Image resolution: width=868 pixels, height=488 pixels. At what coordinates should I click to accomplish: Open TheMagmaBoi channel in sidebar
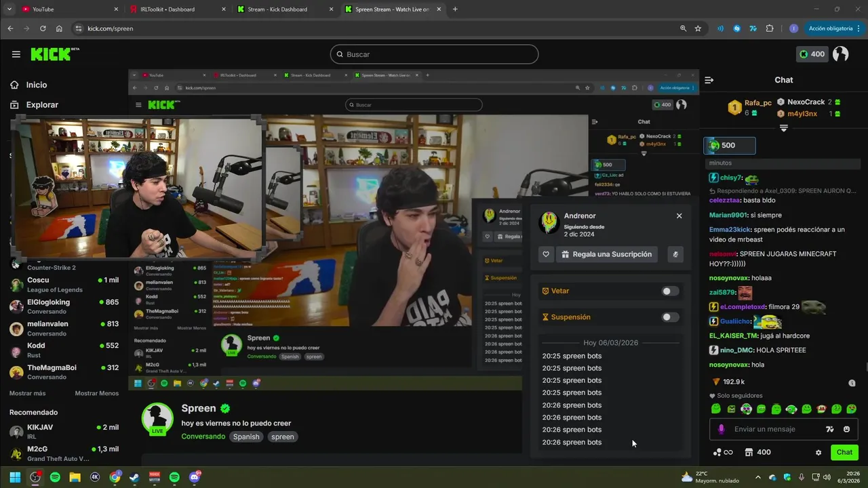[64, 372]
